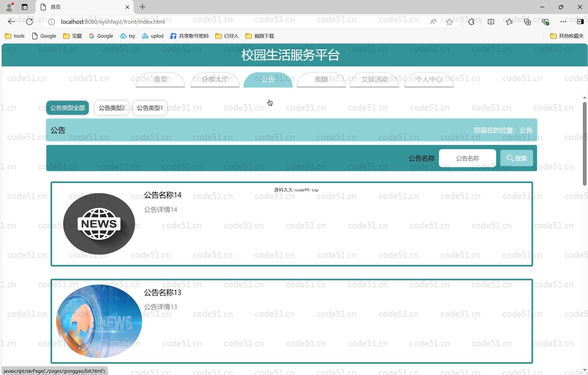Click the 公告详情14 description text
The height and width of the screenshot is (375, 588).
pos(160,210)
